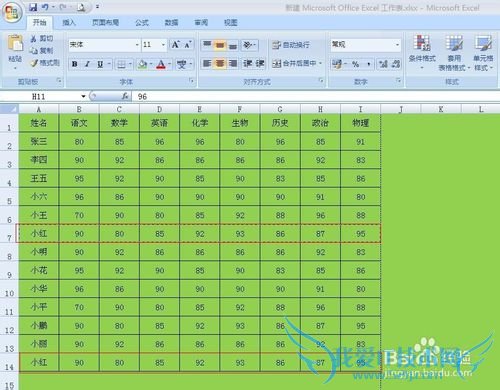Toggle Bold formatting
The image size is (500, 390).
pyautogui.click(x=75, y=64)
